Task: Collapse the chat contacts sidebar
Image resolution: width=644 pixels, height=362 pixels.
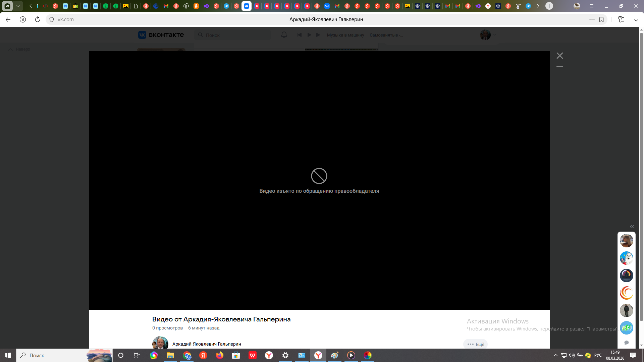Action: (632, 227)
